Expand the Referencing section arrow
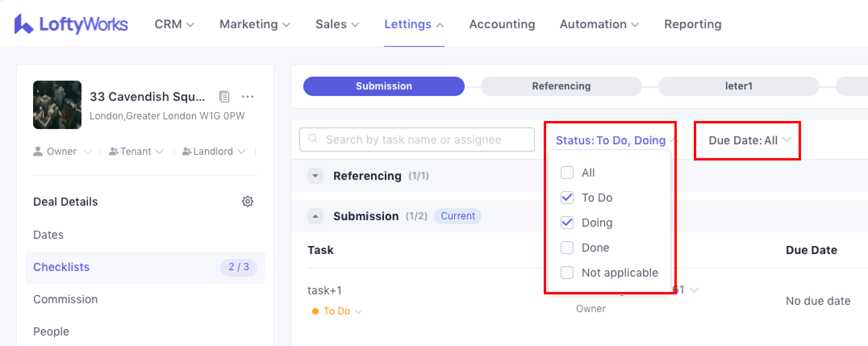The width and height of the screenshot is (868, 346). [315, 176]
